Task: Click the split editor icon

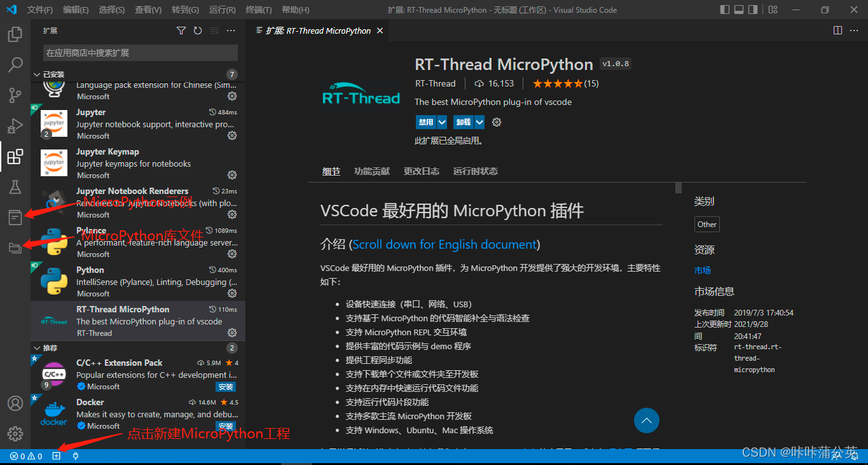Action: [x=837, y=31]
